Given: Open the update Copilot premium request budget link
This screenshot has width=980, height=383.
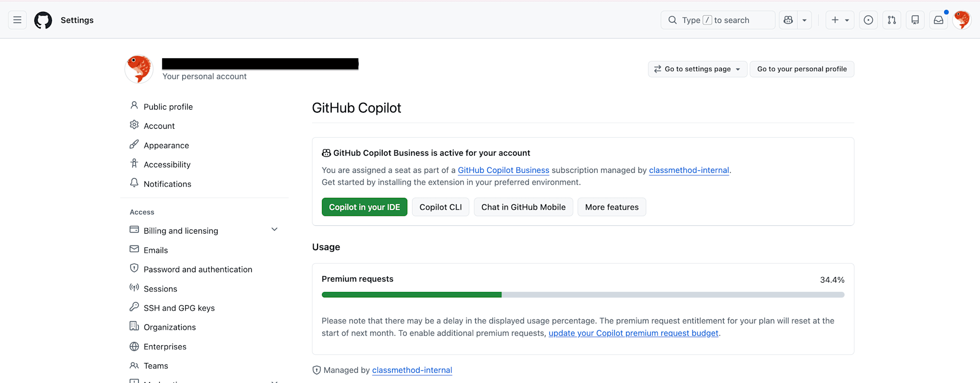Looking at the screenshot, I should (633, 333).
